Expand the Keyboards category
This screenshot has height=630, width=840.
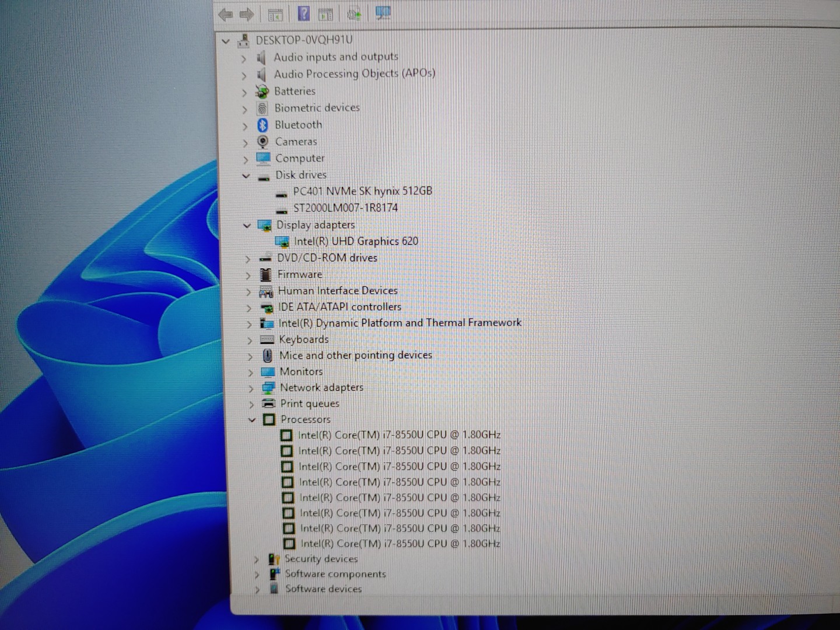[x=250, y=340]
